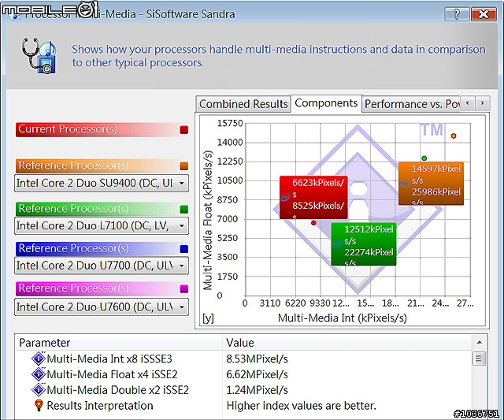Click the orange 14597kPixels/s chart label
This screenshot has height=420, width=504.
point(431,184)
